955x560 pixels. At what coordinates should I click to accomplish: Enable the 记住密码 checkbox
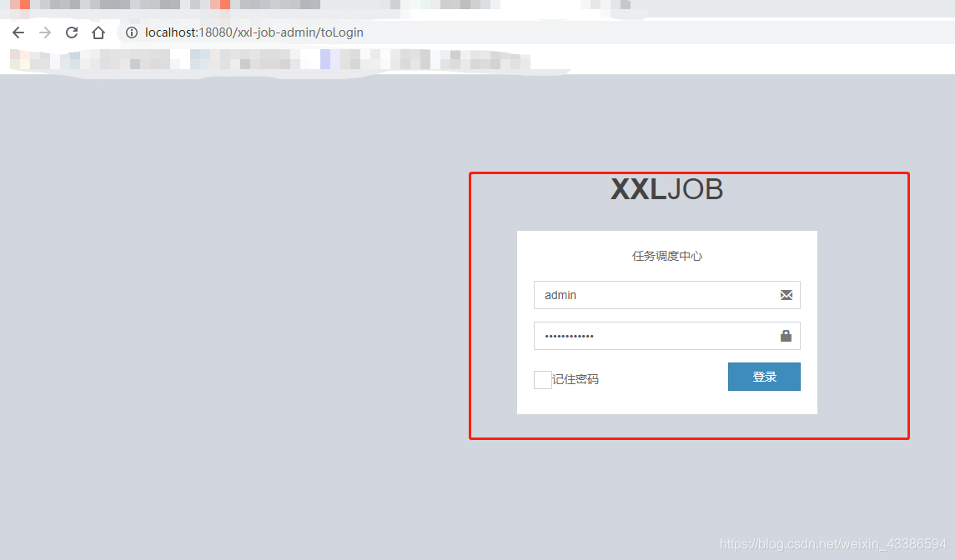pos(543,380)
